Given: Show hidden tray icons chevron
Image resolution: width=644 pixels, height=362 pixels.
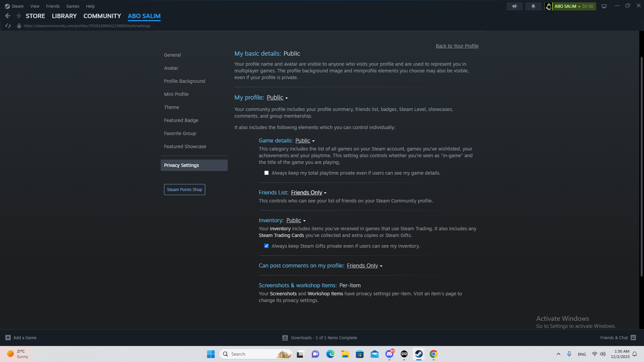Looking at the screenshot, I should (558, 354).
